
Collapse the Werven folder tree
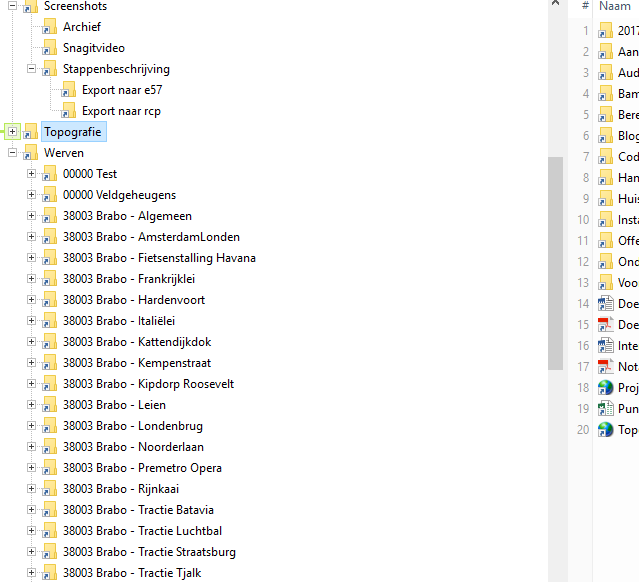[x=12, y=153]
